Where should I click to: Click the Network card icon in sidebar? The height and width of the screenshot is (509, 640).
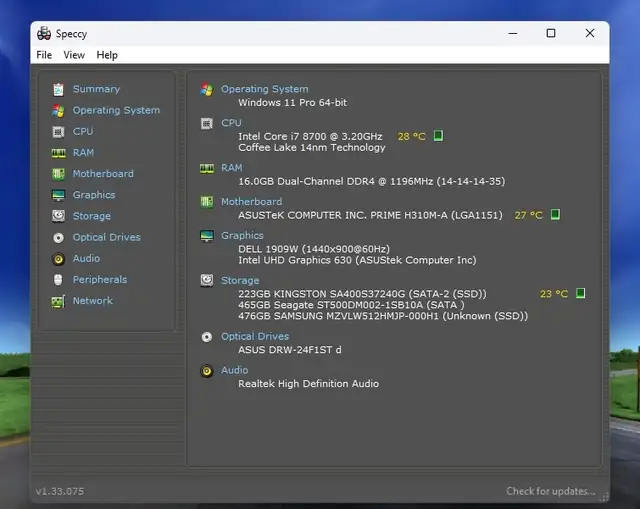[58, 301]
